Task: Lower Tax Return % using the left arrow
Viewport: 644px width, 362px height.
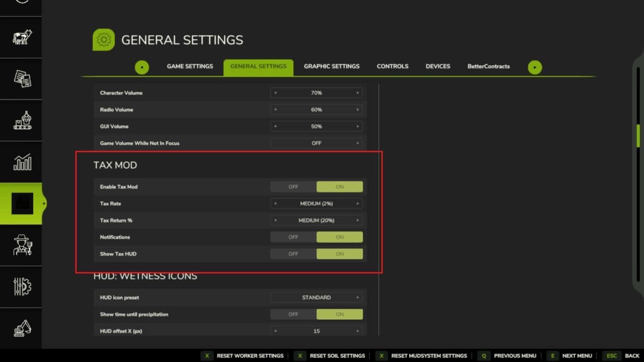Action: [275, 220]
